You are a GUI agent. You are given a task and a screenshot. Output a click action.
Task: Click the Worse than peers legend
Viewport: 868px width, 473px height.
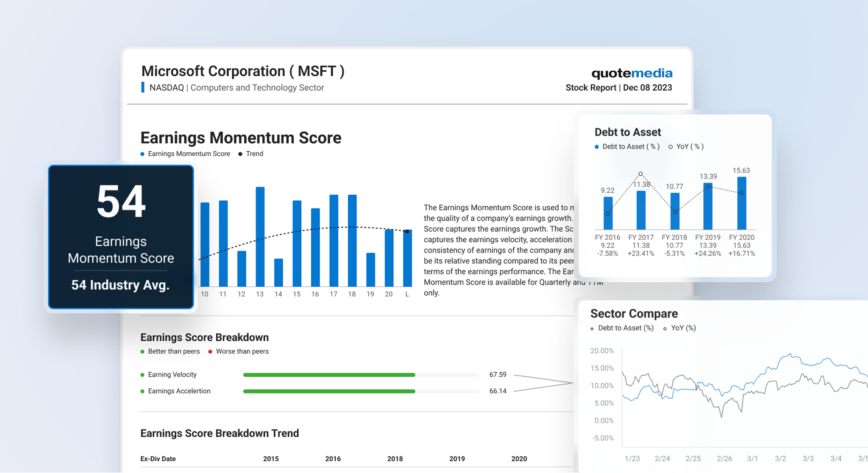239,351
